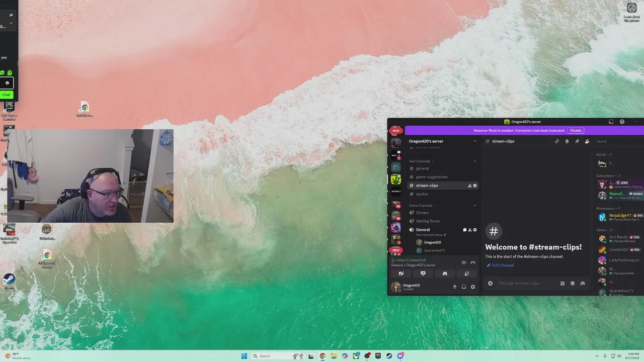
Task: Click Oregon420 user avatar in bottom panel
Action: pyautogui.click(x=396, y=287)
